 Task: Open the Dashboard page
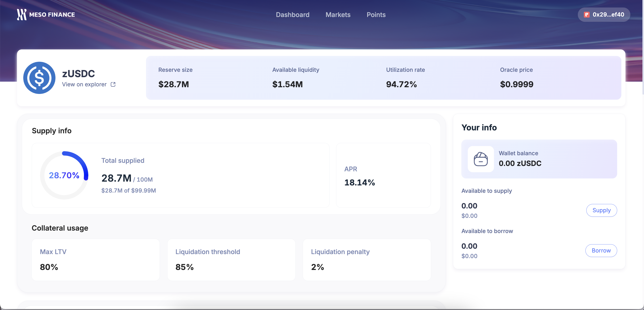tap(292, 15)
